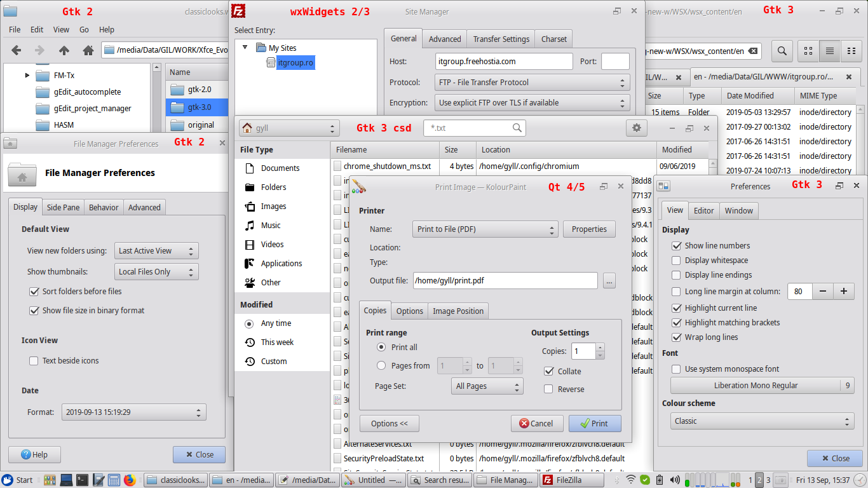Image resolution: width=868 pixels, height=488 pixels.
Task: Select Applications file type in search sidebar
Action: (281, 263)
